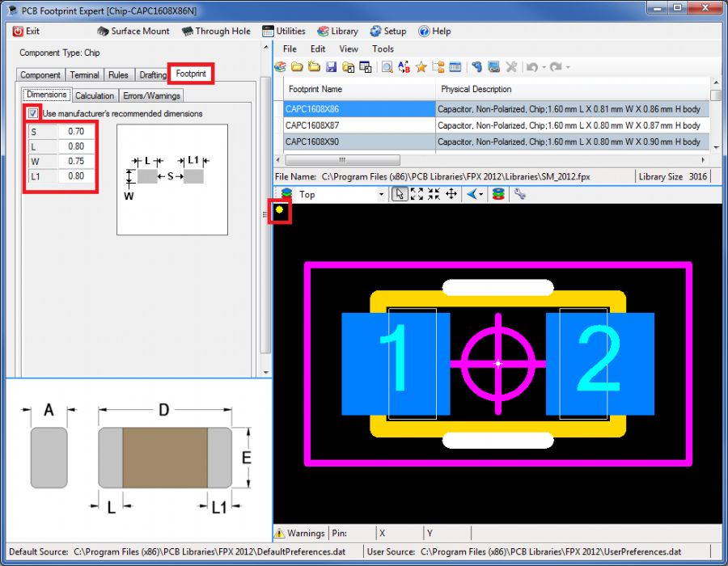This screenshot has height=566, width=728.
Task: Uncheck Use manufacturer's recommended dimensions
Action: (x=33, y=113)
